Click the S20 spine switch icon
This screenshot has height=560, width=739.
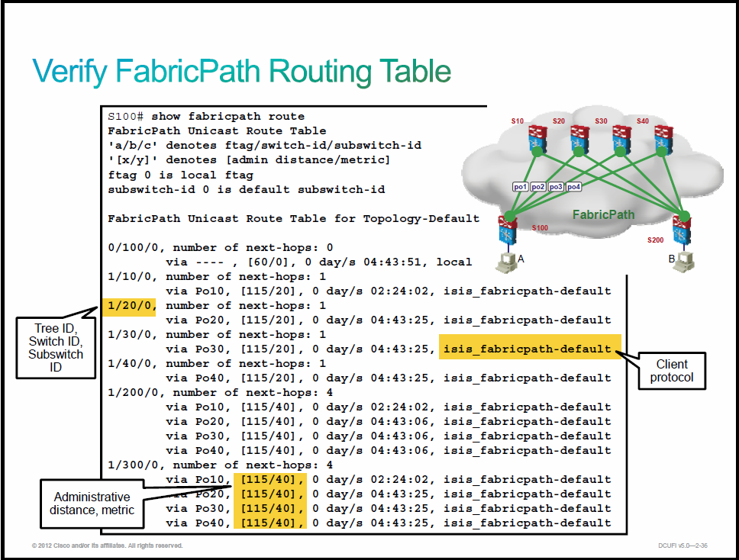tap(579, 140)
